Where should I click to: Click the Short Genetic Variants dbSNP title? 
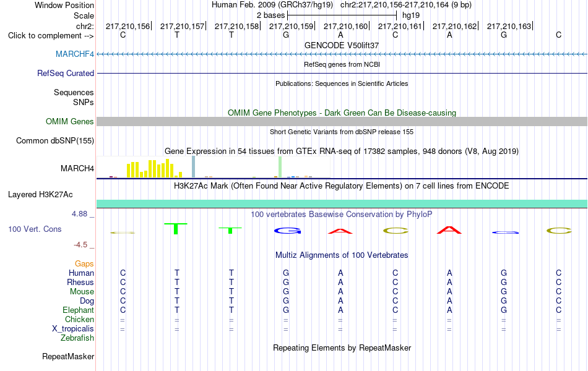coord(342,132)
